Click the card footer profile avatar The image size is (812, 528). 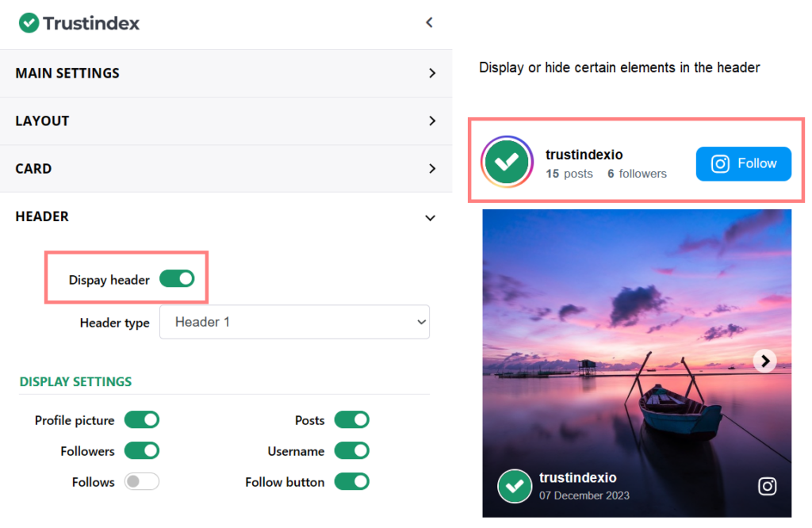pos(514,486)
